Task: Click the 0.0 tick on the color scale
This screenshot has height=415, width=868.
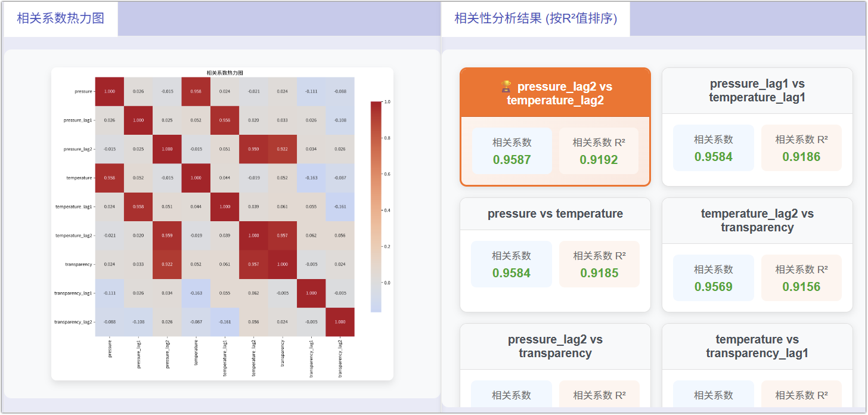Action: coord(387,283)
